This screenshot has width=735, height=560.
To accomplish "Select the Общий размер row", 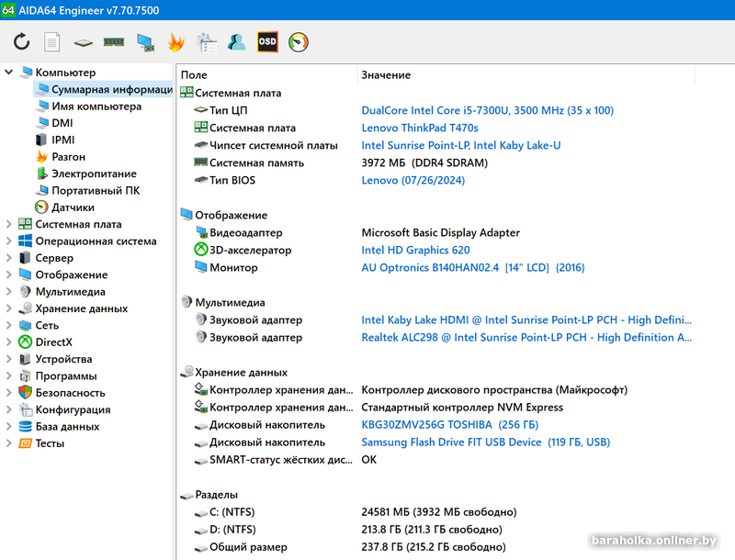I will pyautogui.click(x=435, y=547).
